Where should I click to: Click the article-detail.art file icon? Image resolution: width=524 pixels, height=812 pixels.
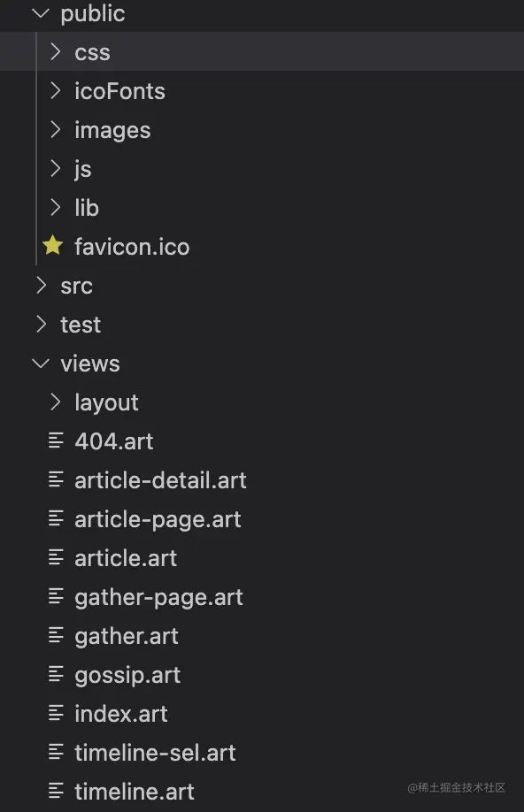click(x=57, y=479)
